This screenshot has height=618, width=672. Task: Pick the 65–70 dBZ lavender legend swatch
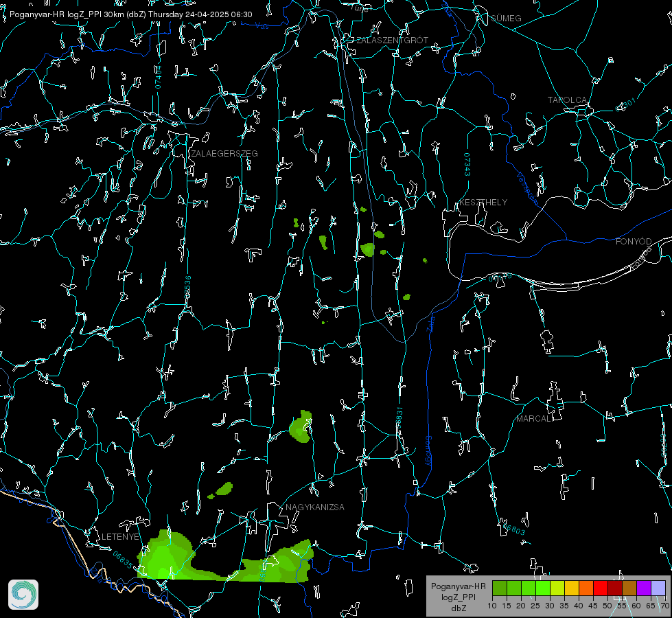click(x=658, y=588)
